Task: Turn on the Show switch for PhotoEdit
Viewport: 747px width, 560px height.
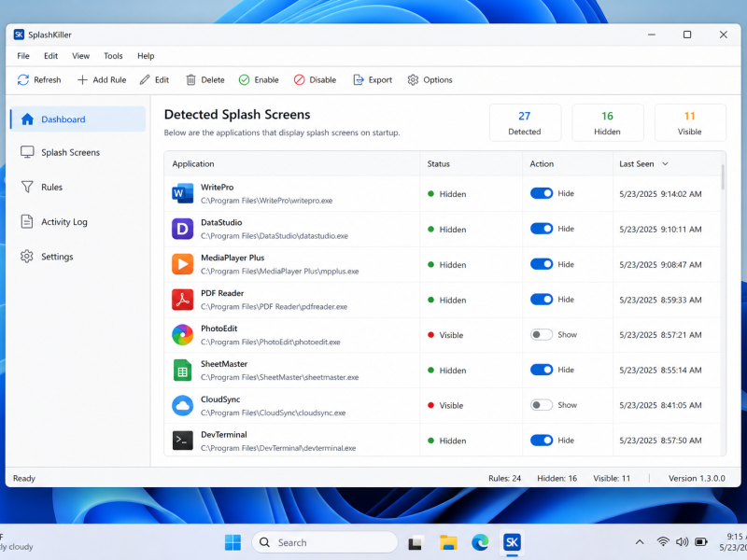Action: click(542, 335)
